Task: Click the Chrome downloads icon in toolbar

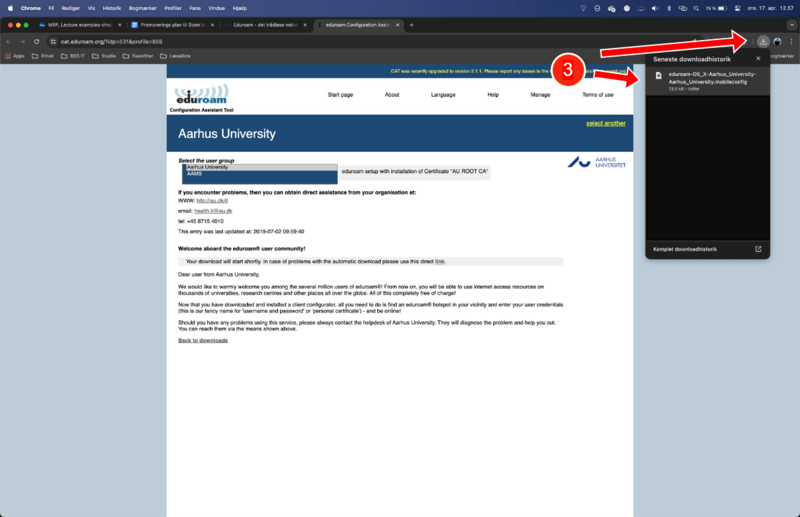Action: click(x=763, y=41)
